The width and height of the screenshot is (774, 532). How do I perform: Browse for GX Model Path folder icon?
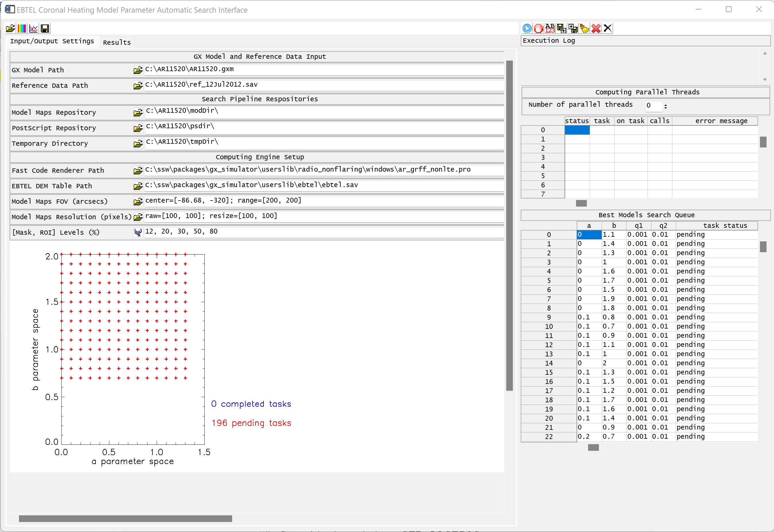[x=138, y=70]
